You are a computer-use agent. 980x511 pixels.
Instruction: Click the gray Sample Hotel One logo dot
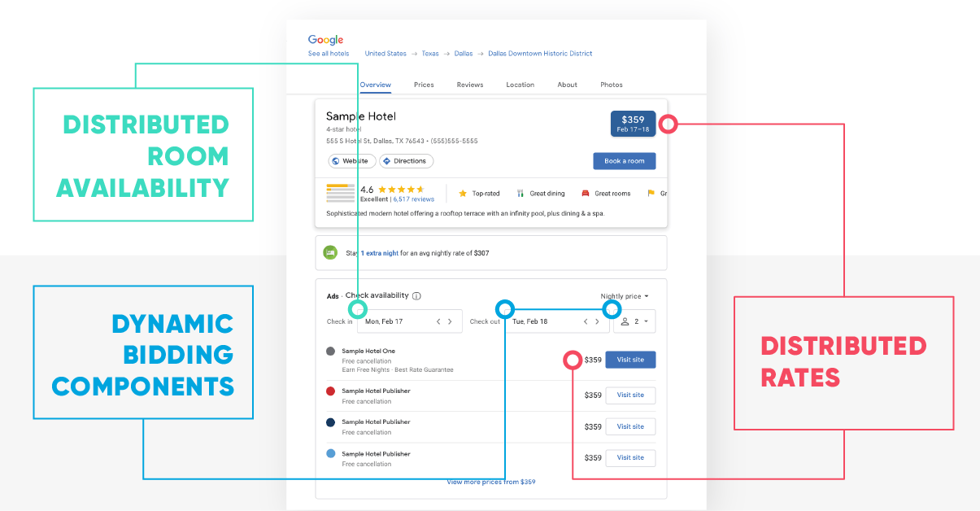point(330,352)
